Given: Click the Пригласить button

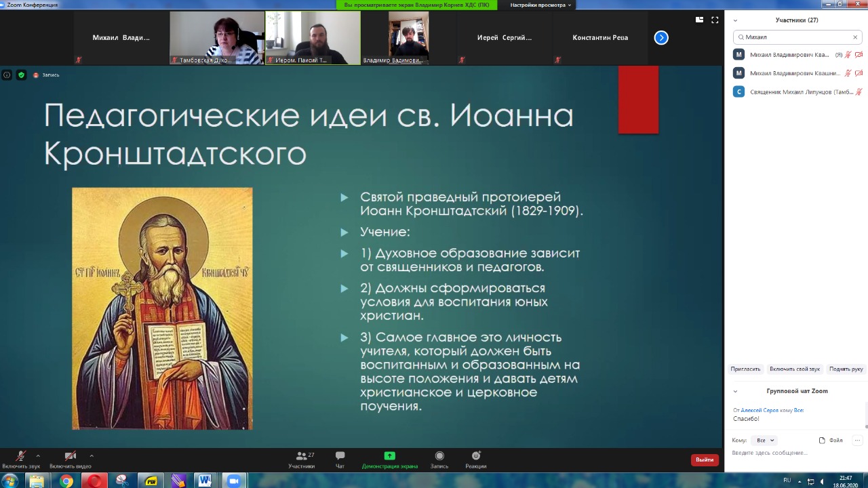Looking at the screenshot, I should (745, 369).
